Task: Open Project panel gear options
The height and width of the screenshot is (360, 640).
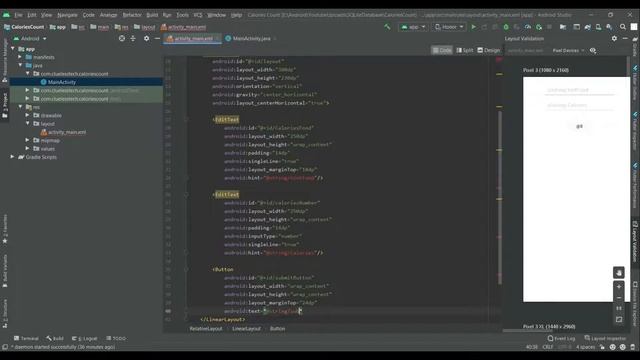Action: point(147,38)
